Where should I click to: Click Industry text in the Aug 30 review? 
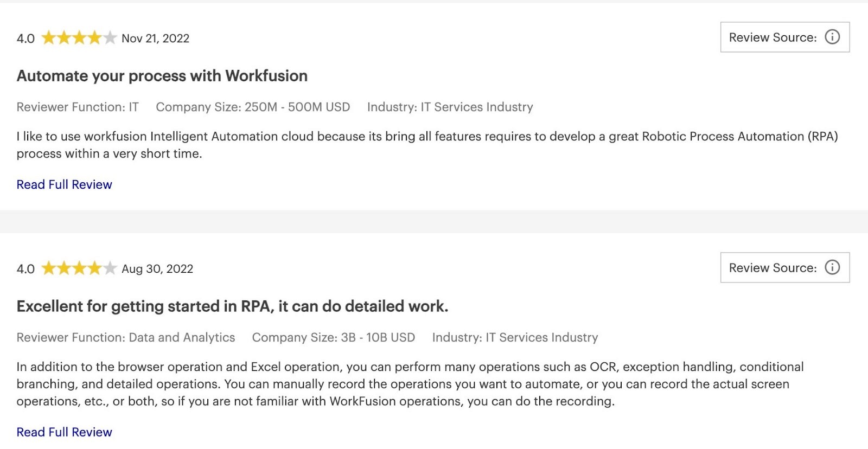click(x=515, y=337)
